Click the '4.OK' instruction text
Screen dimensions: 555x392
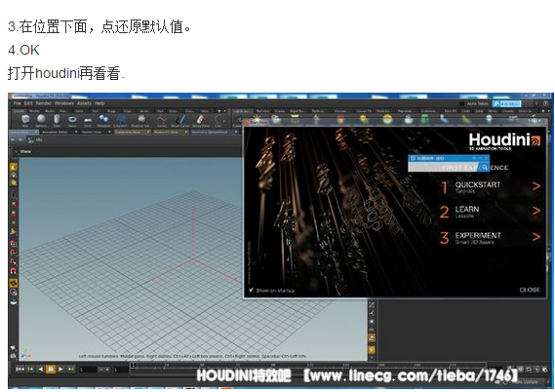coord(23,50)
